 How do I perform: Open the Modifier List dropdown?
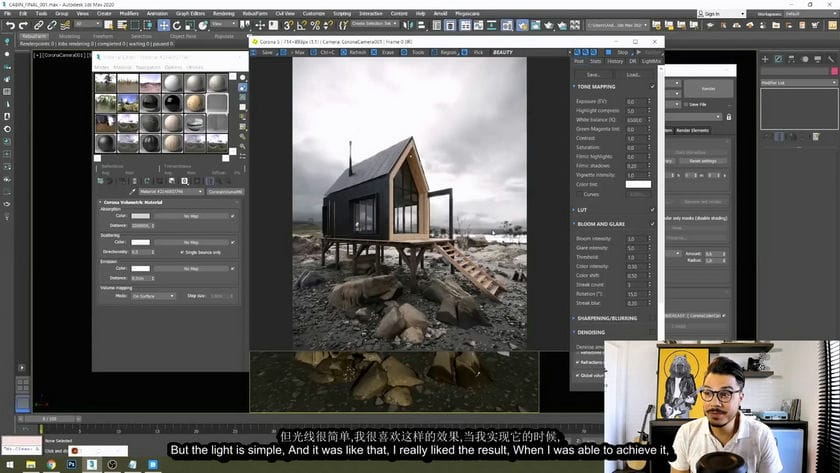[798, 82]
